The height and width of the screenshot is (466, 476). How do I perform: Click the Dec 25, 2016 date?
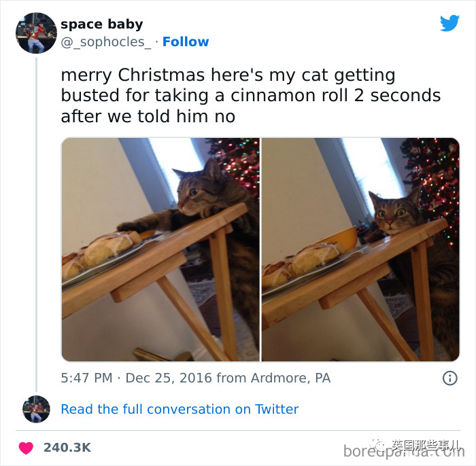click(x=169, y=378)
